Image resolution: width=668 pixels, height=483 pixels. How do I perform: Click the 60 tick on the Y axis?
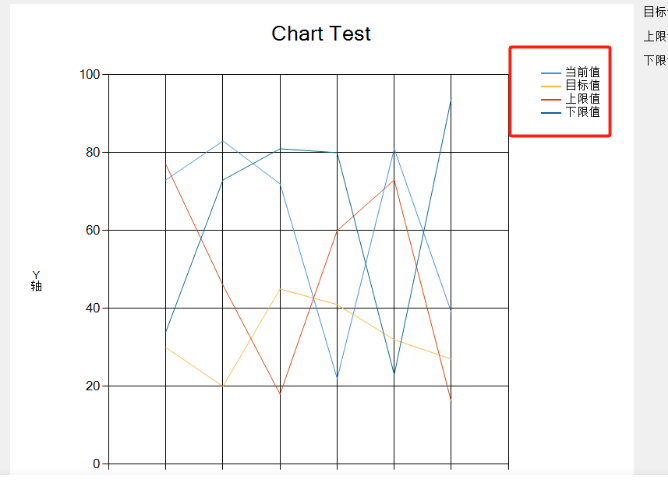point(93,230)
